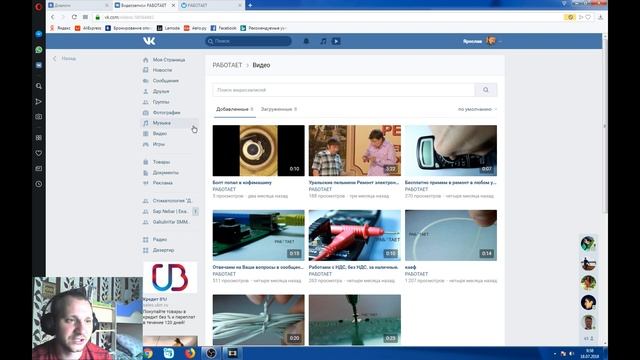Open search in the Opera sidebar
This screenshot has height=360, width=640.
pyautogui.click(x=39, y=86)
